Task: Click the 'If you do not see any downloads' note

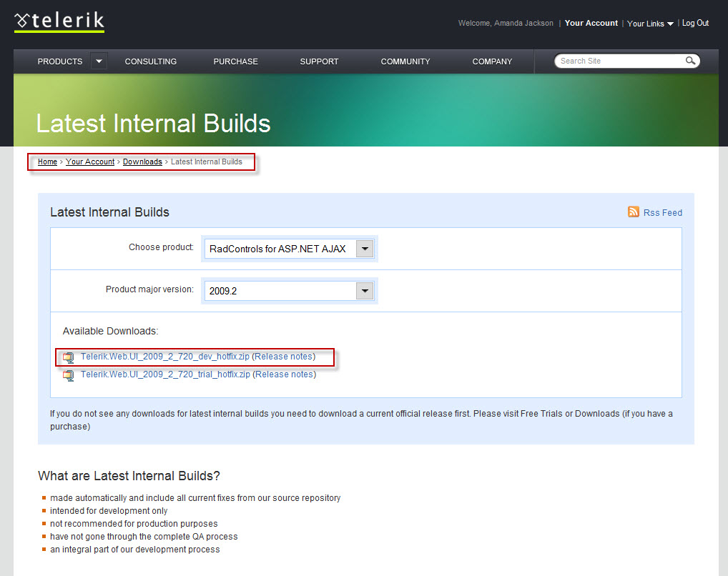Action: click(361, 420)
